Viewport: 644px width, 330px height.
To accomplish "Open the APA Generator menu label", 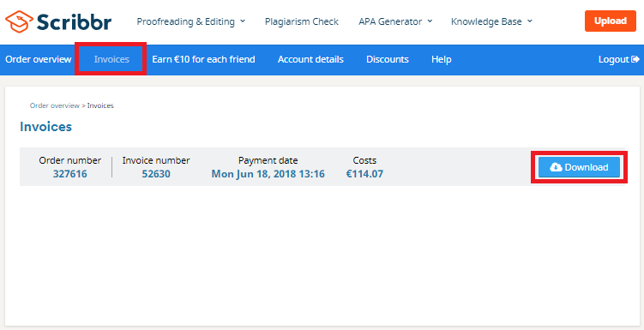I will (x=390, y=21).
